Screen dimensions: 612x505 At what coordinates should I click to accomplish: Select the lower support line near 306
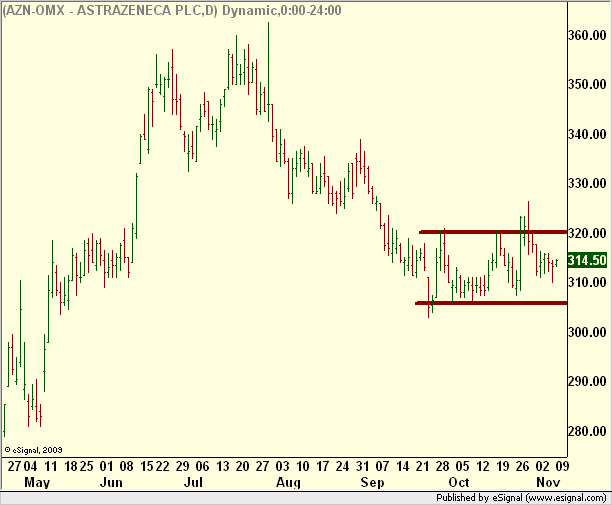pyautogui.click(x=491, y=303)
